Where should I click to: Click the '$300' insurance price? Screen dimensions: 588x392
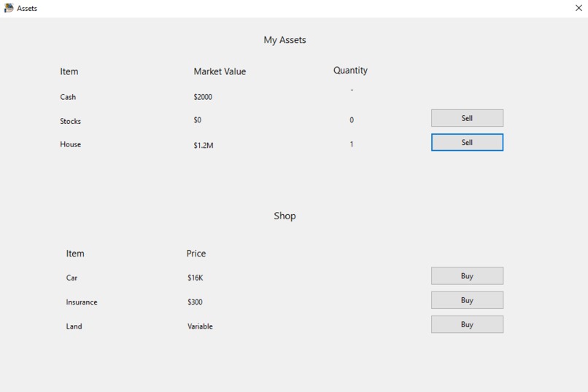click(195, 302)
